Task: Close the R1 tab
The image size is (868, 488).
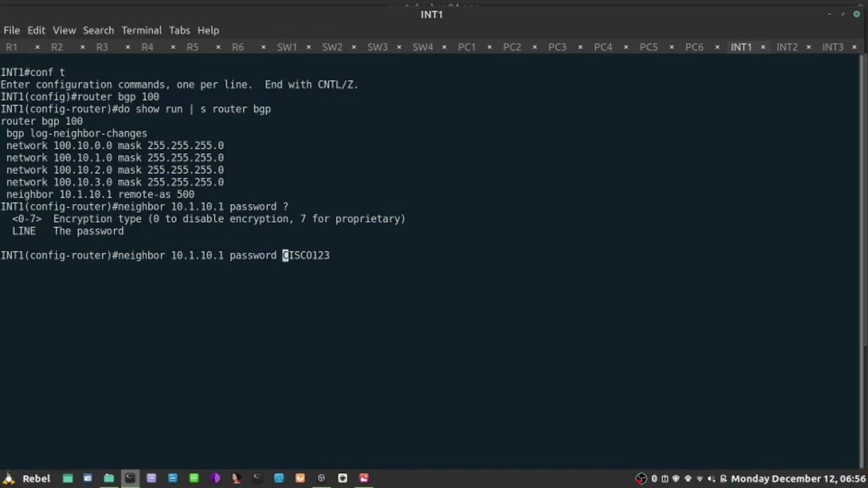Action: [x=37, y=47]
